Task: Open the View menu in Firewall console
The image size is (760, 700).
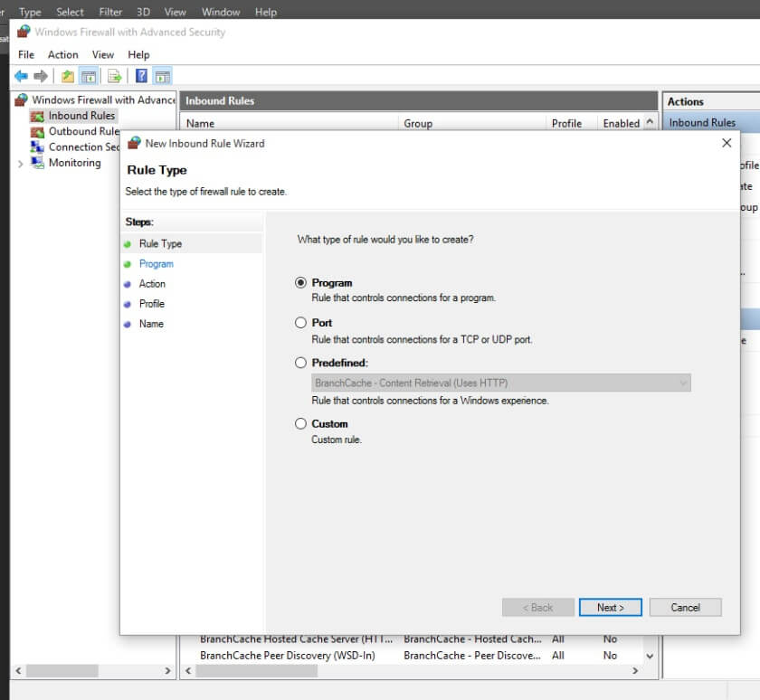Action: pos(103,55)
